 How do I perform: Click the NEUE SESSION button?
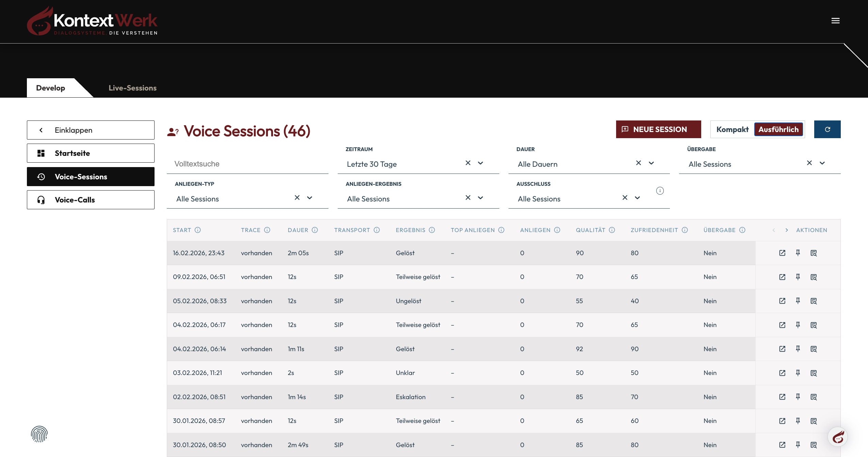click(x=658, y=129)
